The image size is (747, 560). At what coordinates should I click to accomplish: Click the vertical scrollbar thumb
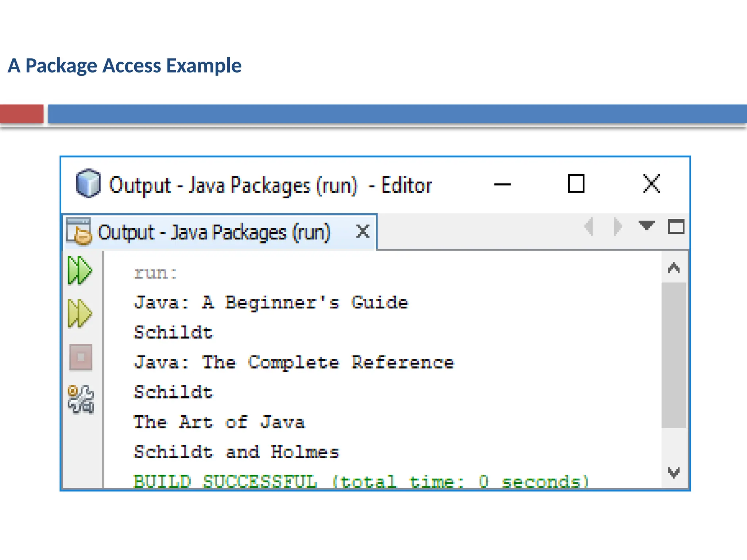(674, 355)
